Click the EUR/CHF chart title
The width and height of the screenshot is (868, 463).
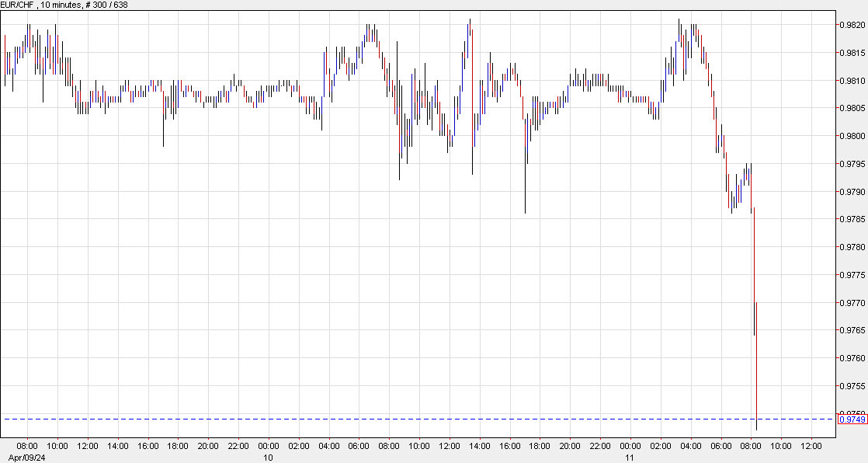pyautogui.click(x=64, y=5)
